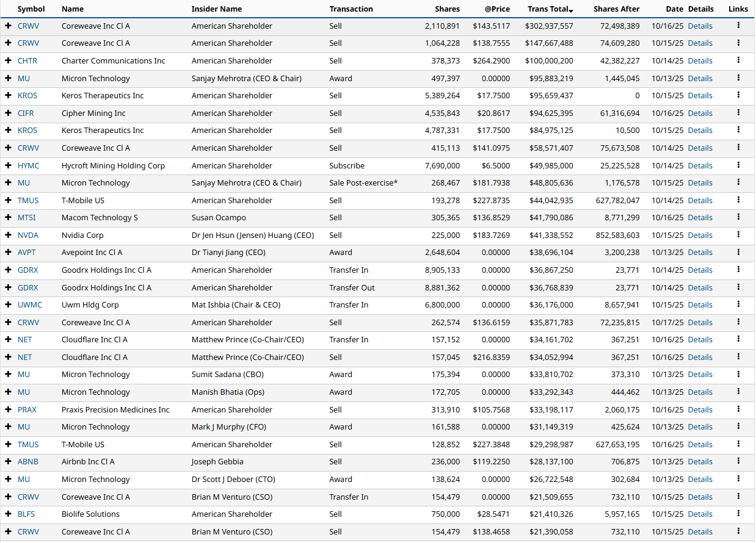Sort by the Insider Name column
The image size is (756, 543).
coord(217,9)
